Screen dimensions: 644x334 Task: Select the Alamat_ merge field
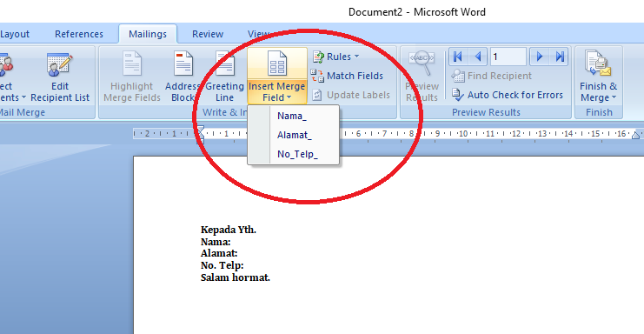[x=294, y=135]
